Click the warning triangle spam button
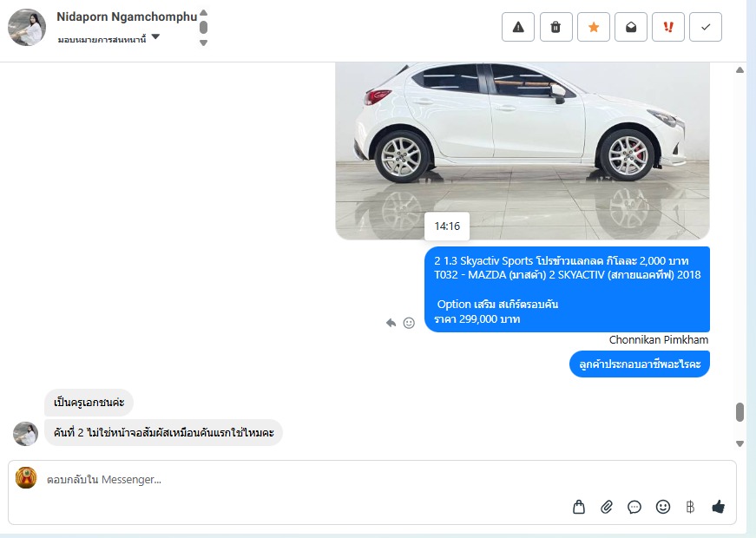This screenshot has height=538, width=756. point(518,27)
